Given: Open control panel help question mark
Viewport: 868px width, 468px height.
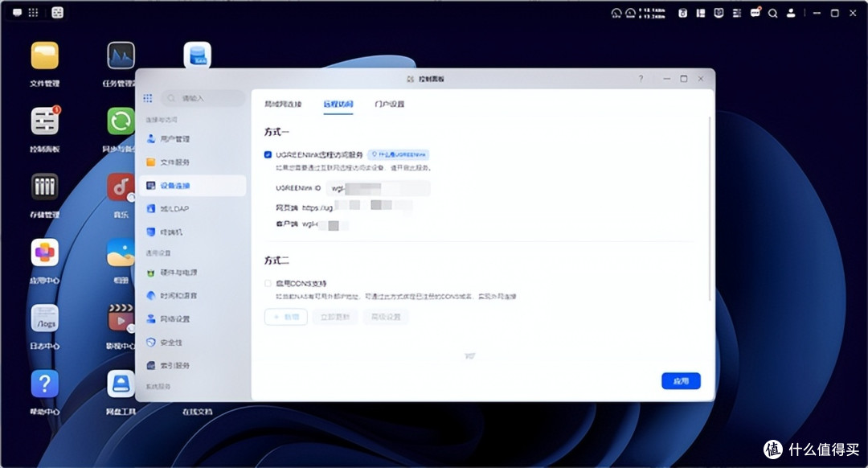Looking at the screenshot, I should [x=641, y=79].
